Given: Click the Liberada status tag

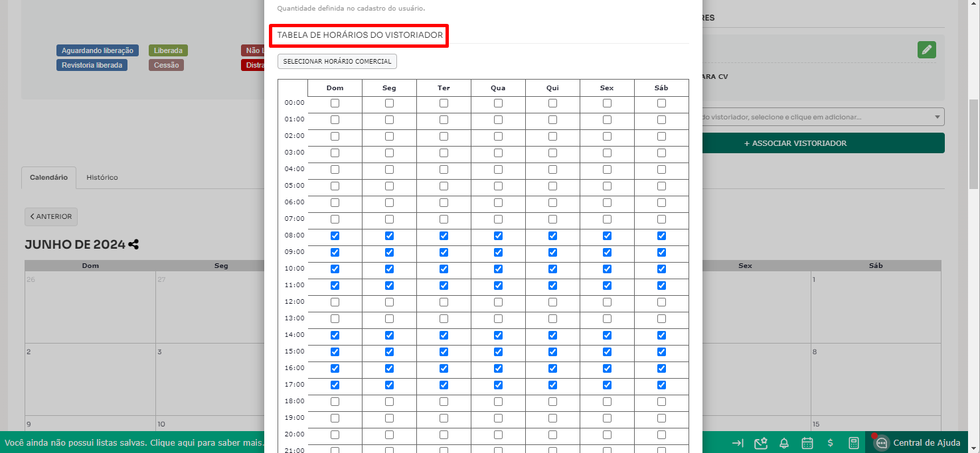Looking at the screenshot, I should pyautogui.click(x=168, y=50).
